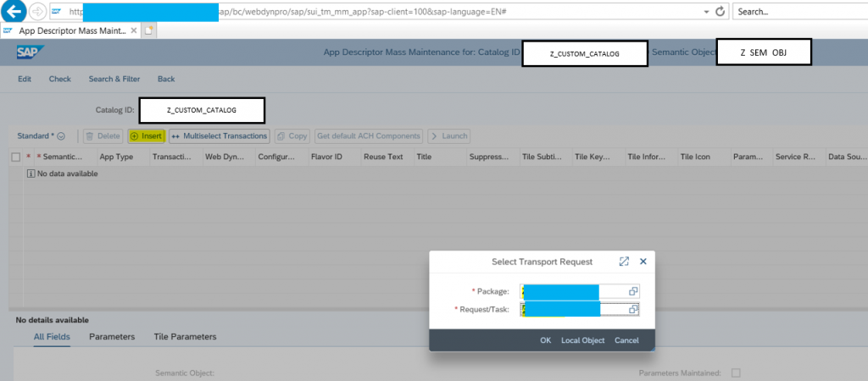The width and height of the screenshot is (868, 381).
Task: Open the address bar dropdown arrow
Action: click(x=706, y=12)
